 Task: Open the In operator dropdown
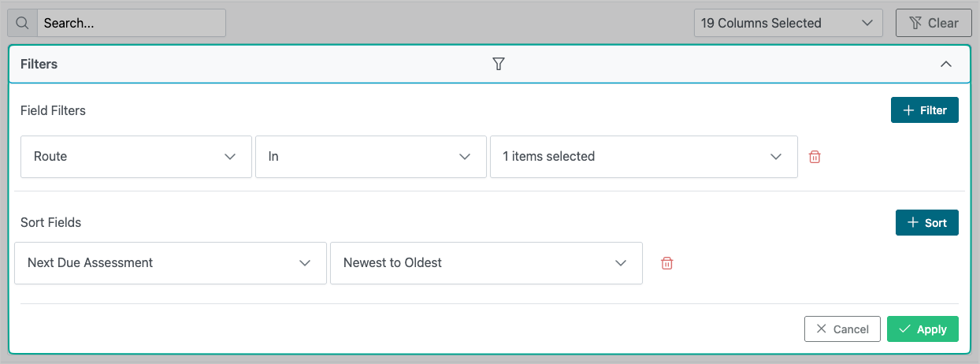point(370,157)
